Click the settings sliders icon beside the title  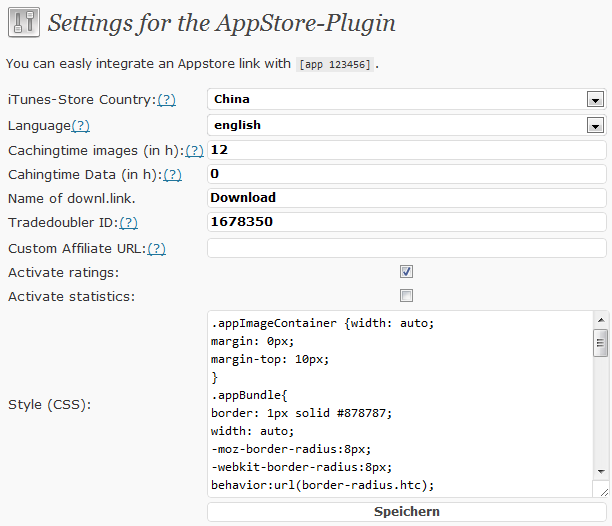[x=24, y=22]
